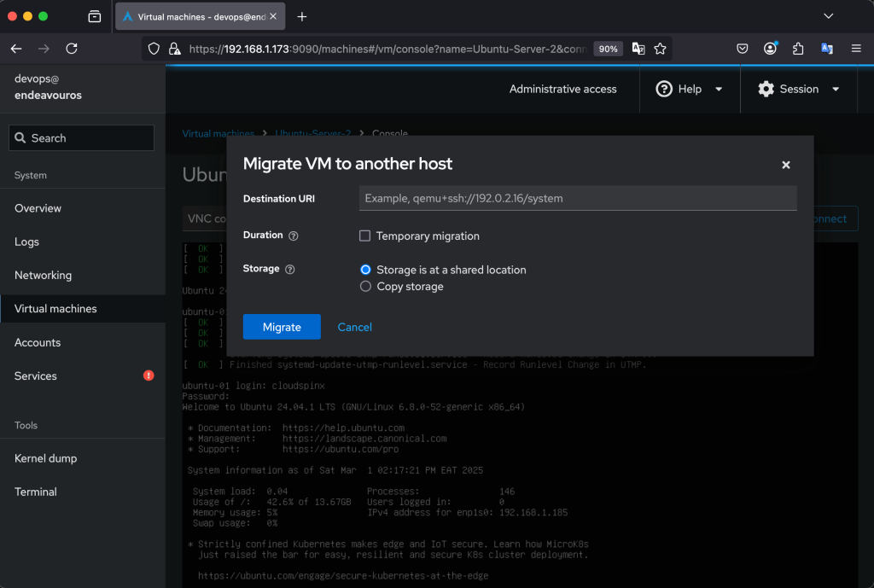Open the list all tabs chevron

pos(829,16)
